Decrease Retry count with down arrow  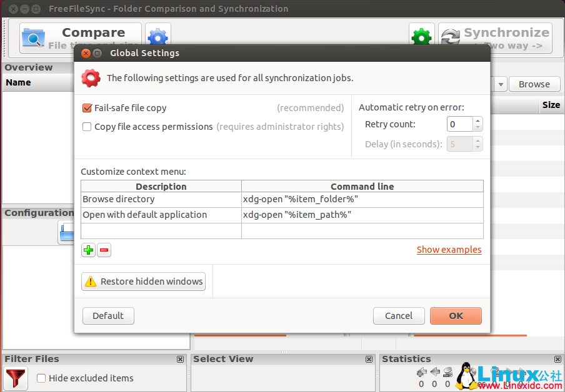coord(477,128)
